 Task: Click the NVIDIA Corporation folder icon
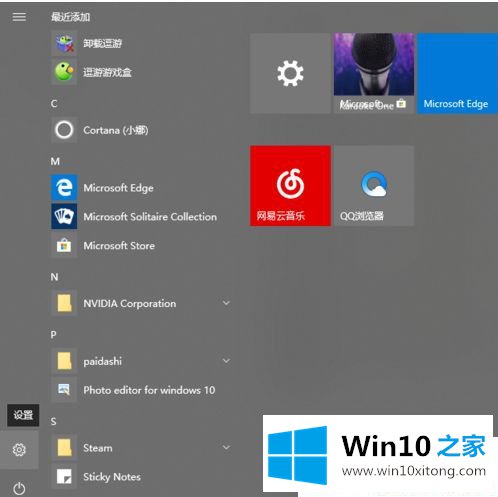pyautogui.click(x=64, y=303)
